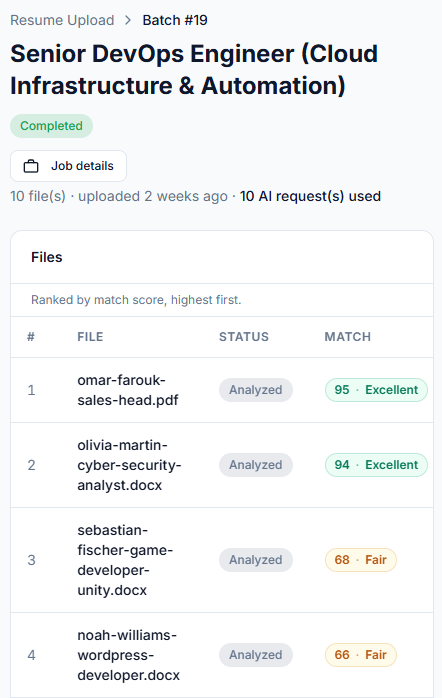This screenshot has width=442, height=698.
Task: Open sebastian-fischer-game-developer-unity.docx file
Action: [x=125, y=560]
